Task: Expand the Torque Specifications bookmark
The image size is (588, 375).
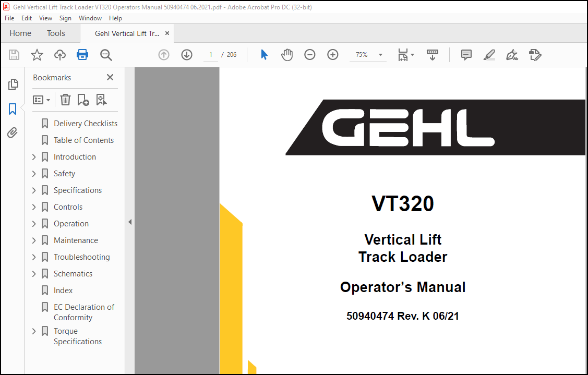Action: (34, 331)
